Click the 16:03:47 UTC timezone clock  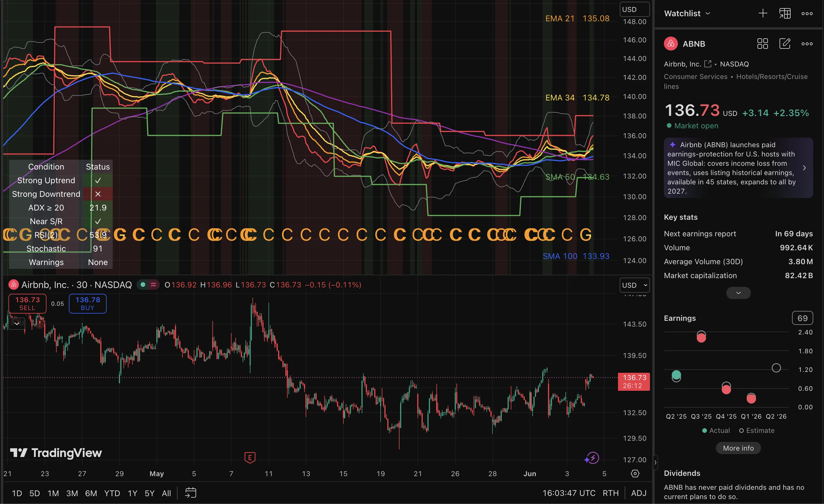point(569,493)
